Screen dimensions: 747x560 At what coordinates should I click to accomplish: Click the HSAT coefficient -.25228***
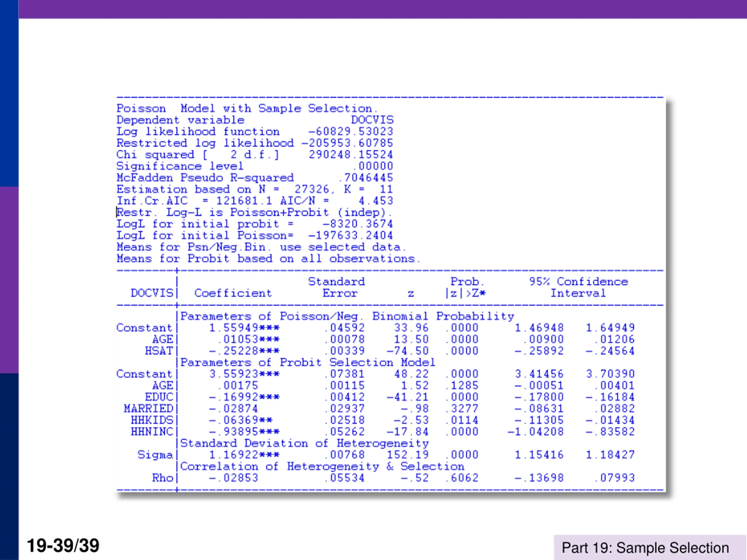click(245, 351)
